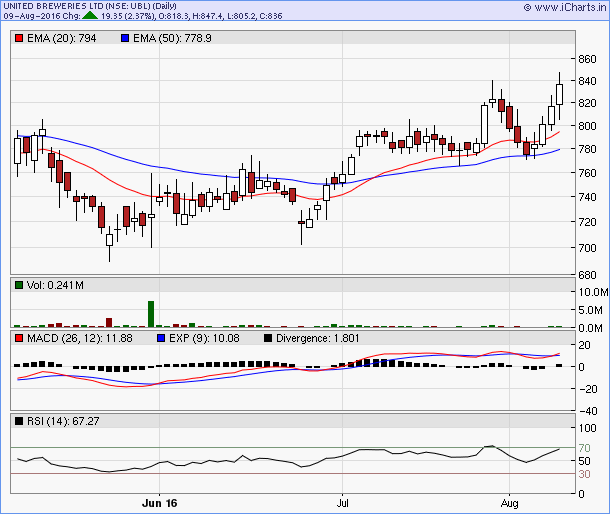The width and height of the screenshot is (610, 514).
Task: Click the -40 MACD axis label
Action: coord(589,411)
